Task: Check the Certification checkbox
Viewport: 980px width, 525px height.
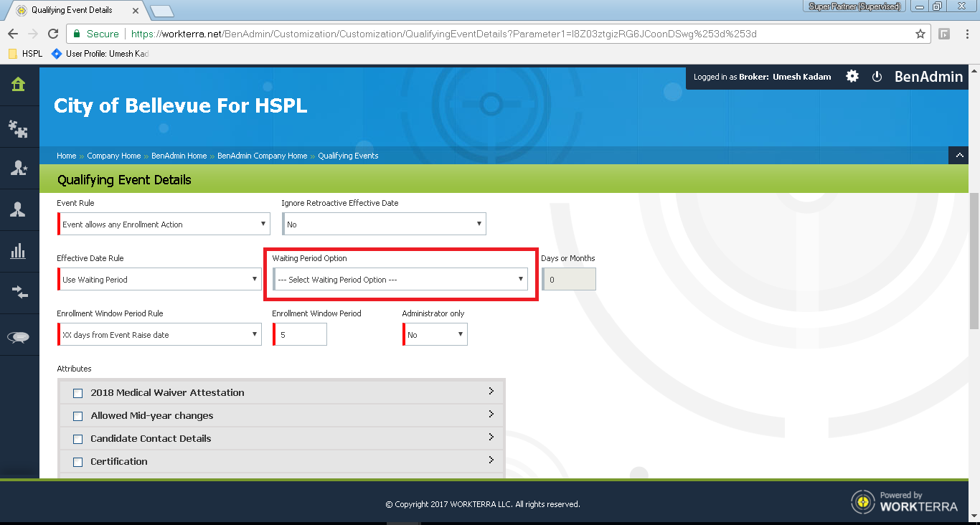Action: 78,462
